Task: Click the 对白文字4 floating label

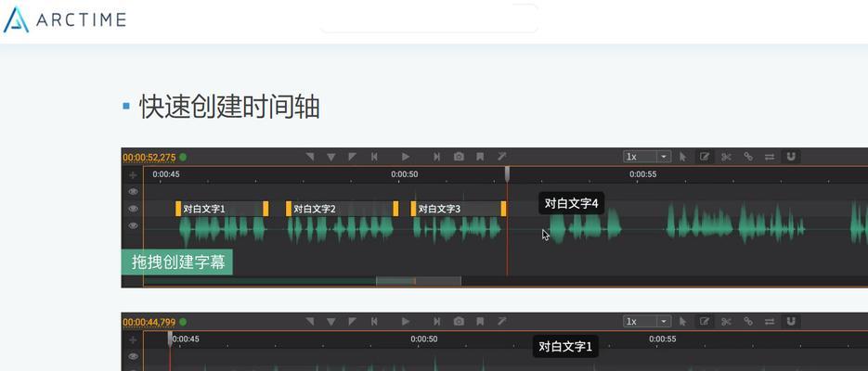Action: (571, 203)
